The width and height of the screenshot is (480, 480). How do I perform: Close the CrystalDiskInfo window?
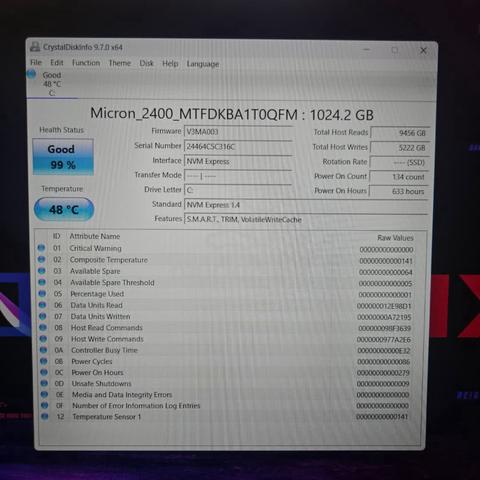click(423, 50)
